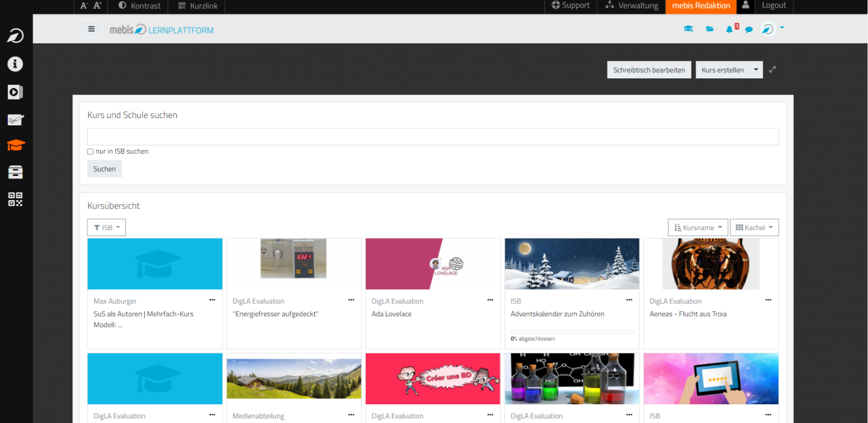Screen dimensions: 868x423
Task: Click Logout in the top bar
Action: click(774, 5)
